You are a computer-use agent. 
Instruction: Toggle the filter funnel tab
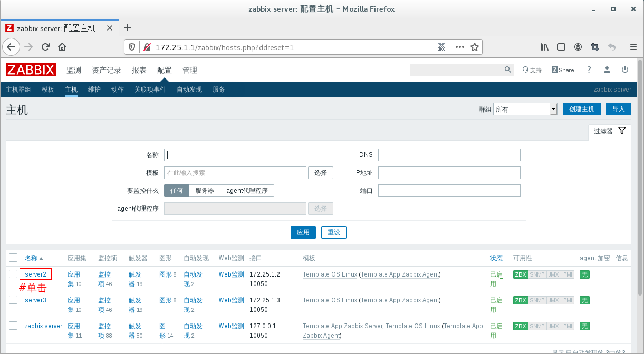pyautogui.click(x=609, y=131)
